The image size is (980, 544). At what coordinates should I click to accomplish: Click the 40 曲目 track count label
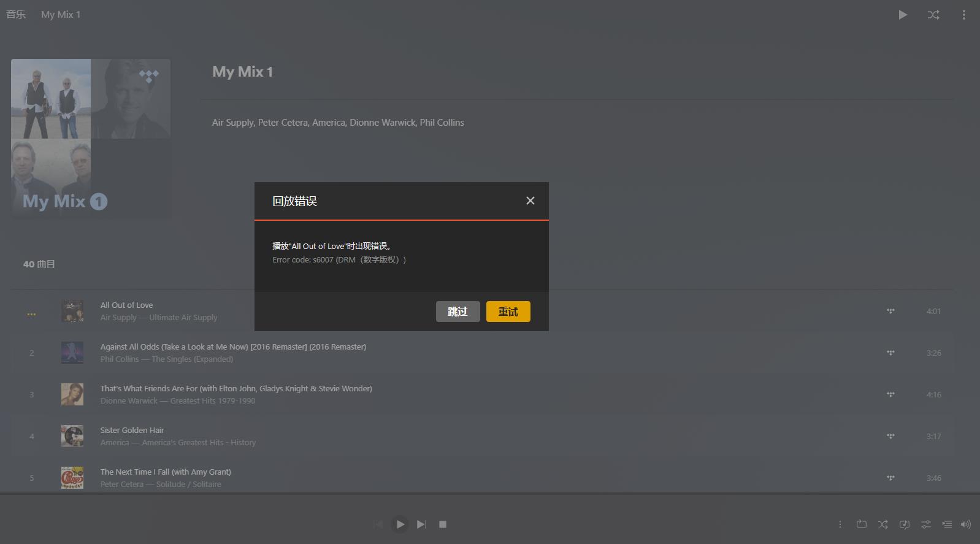tap(39, 264)
